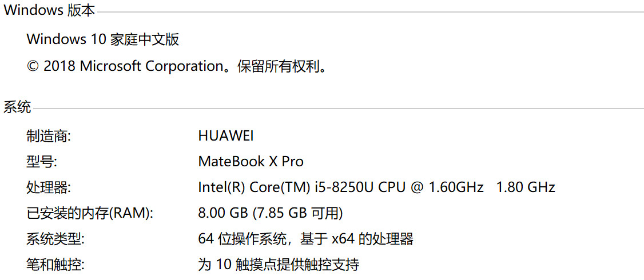
Task: Select the MateBook X Pro model value
Action: coord(251,162)
